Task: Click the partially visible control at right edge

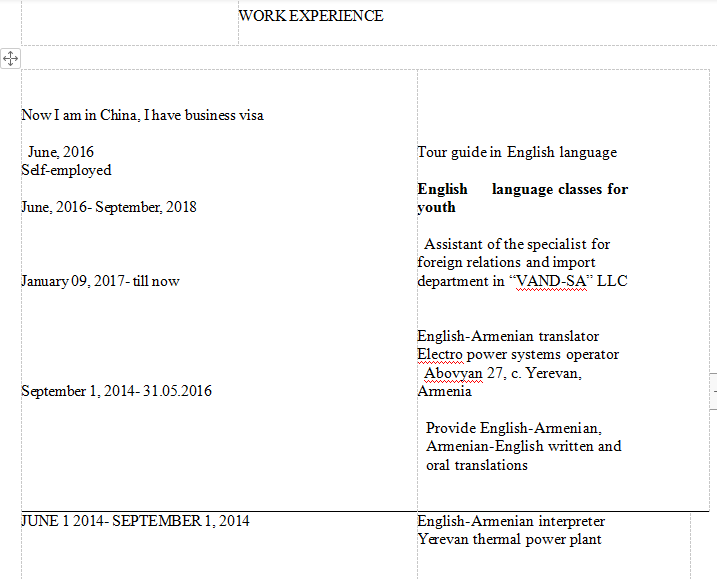Action: (713, 390)
